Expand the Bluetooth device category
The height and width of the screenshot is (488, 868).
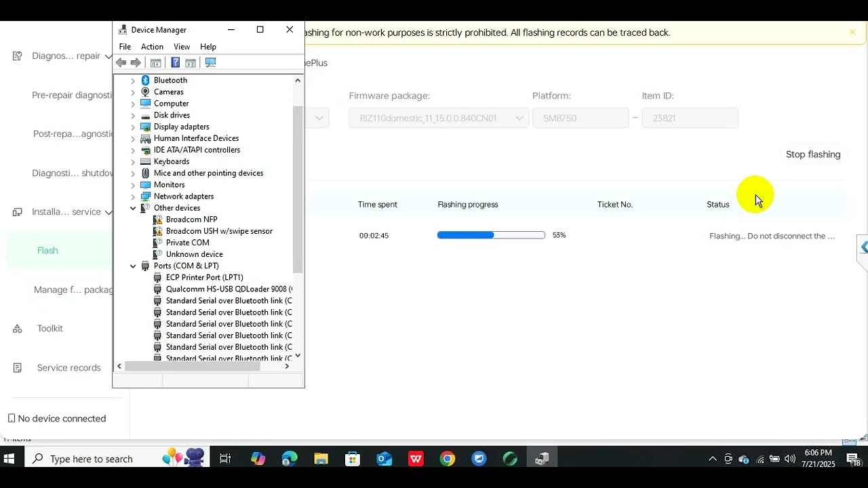(x=133, y=81)
